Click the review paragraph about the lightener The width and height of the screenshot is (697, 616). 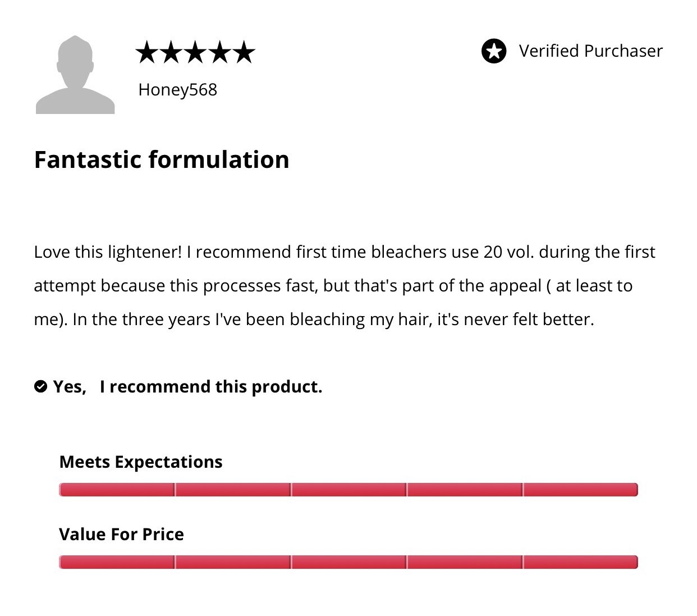tap(344, 285)
